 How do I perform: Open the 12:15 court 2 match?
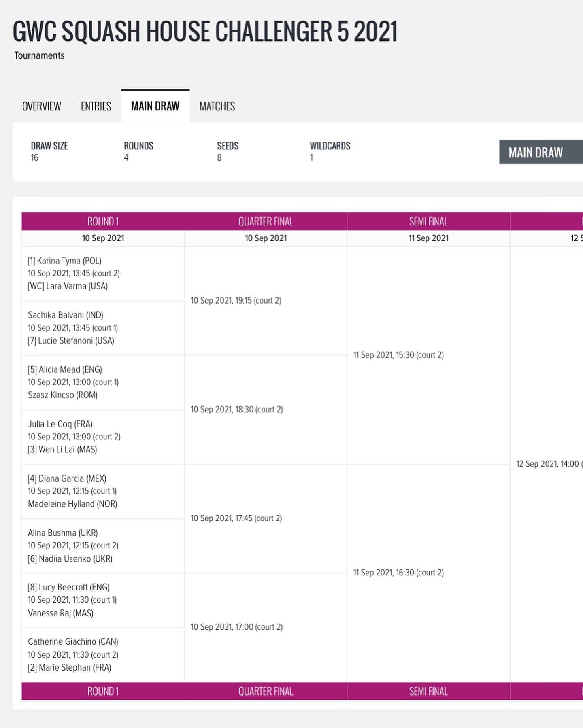[x=73, y=545]
